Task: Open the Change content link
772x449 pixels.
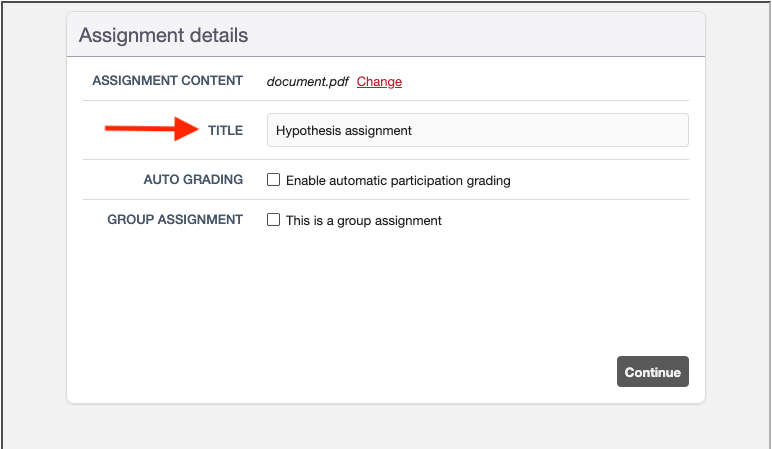Action: coord(379,82)
